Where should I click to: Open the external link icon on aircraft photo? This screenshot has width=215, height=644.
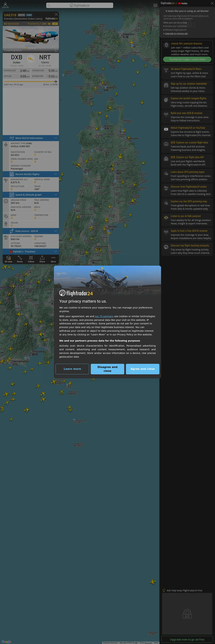56,50
